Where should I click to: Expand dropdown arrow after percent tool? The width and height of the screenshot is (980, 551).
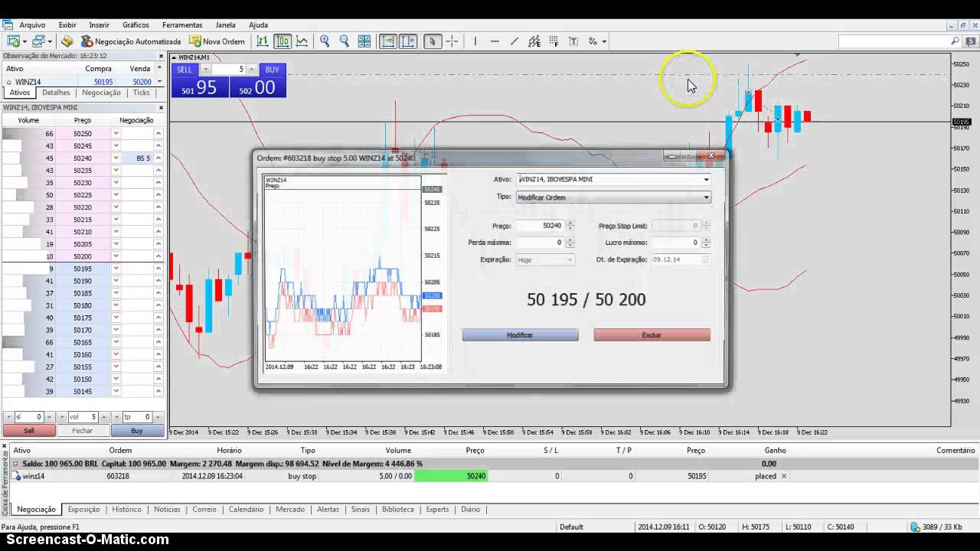coord(604,41)
